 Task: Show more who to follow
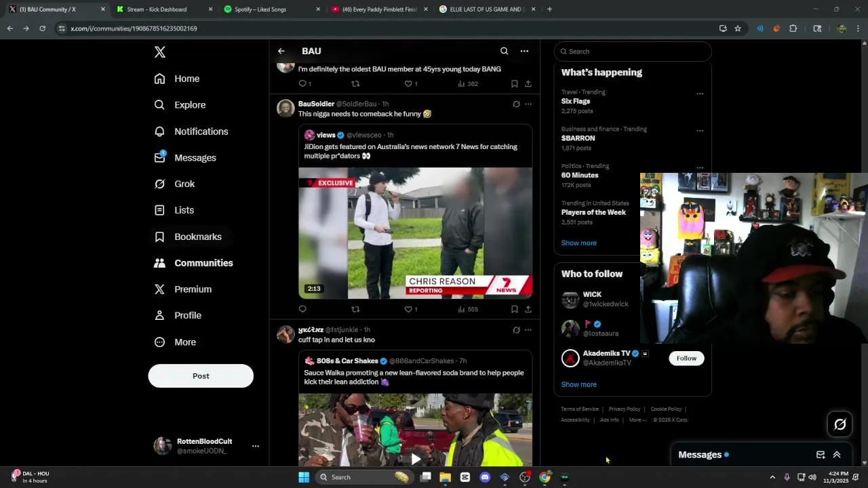tap(579, 385)
